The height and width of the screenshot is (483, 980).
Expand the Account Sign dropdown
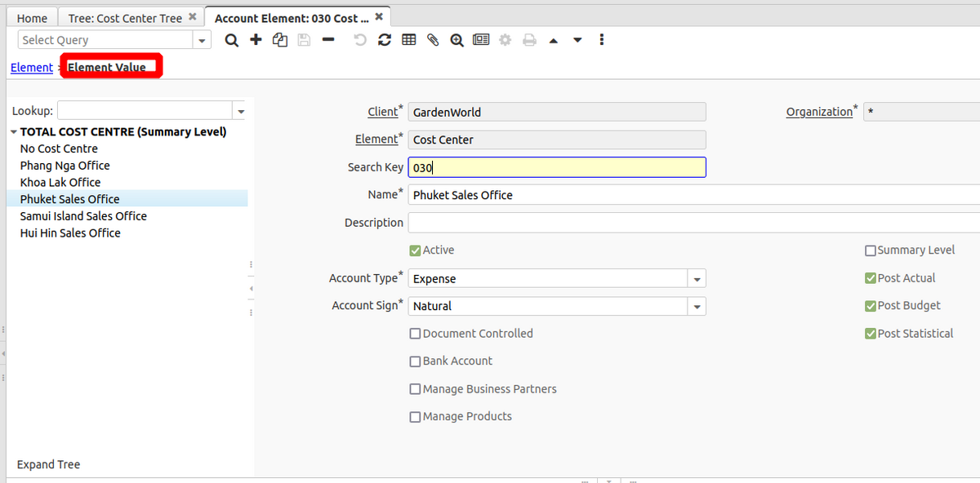tap(697, 307)
